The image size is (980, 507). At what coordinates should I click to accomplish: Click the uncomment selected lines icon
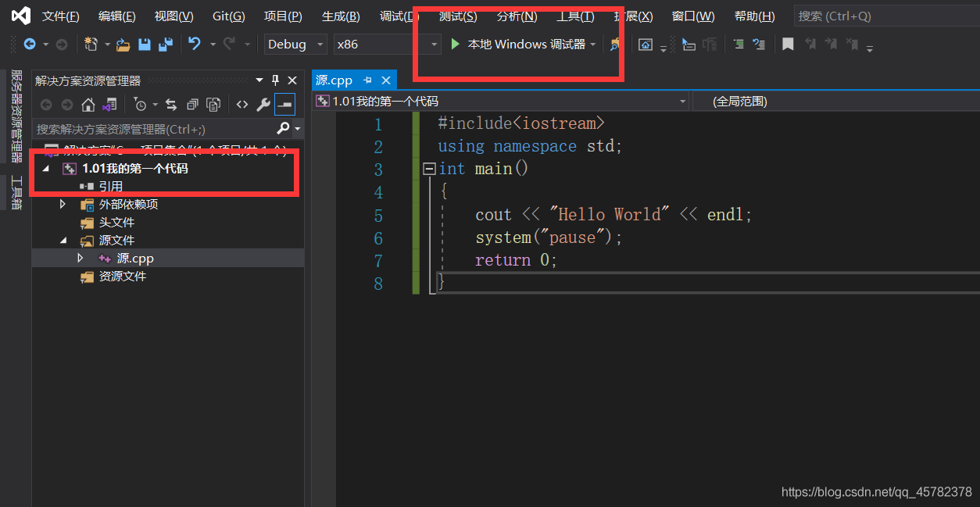click(x=759, y=45)
